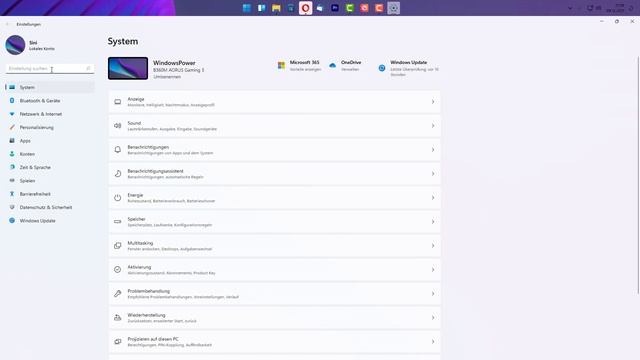Click the settings page vertical scrollbar

point(638,175)
